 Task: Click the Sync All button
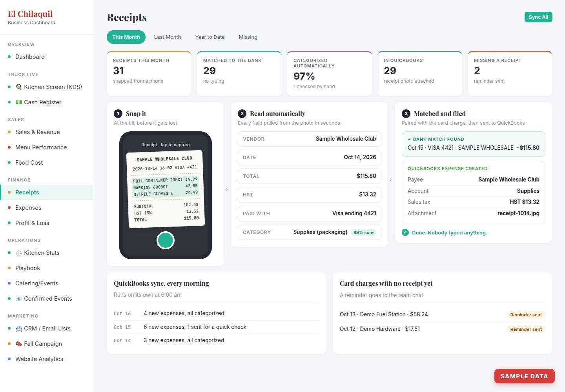pos(538,17)
